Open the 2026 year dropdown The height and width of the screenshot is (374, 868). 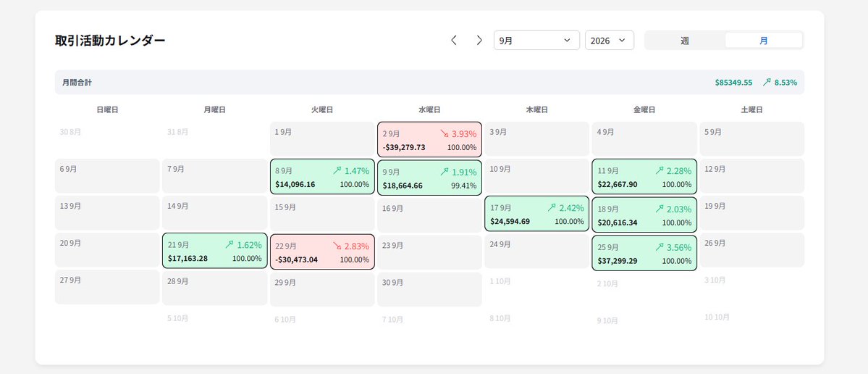(x=609, y=41)
